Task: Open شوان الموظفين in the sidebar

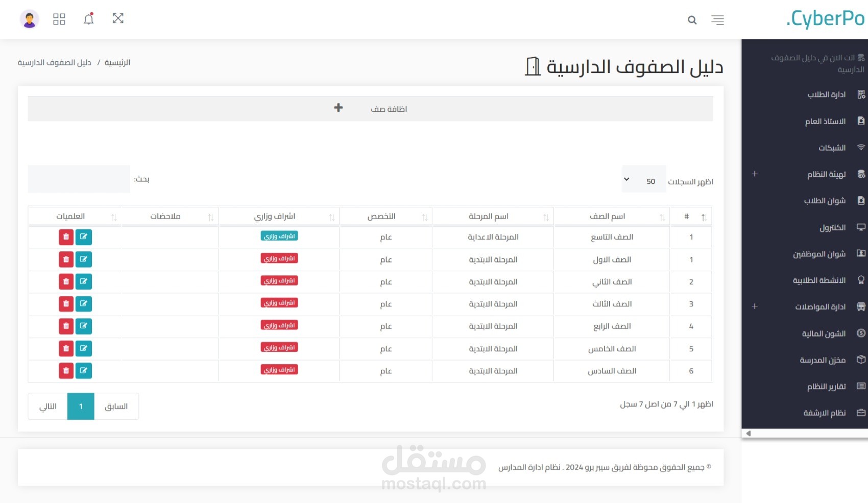Action: (x=819, y=254)
